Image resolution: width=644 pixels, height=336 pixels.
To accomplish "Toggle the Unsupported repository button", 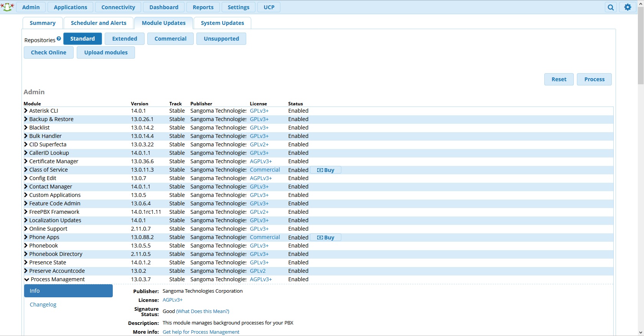I will point(221,39).
